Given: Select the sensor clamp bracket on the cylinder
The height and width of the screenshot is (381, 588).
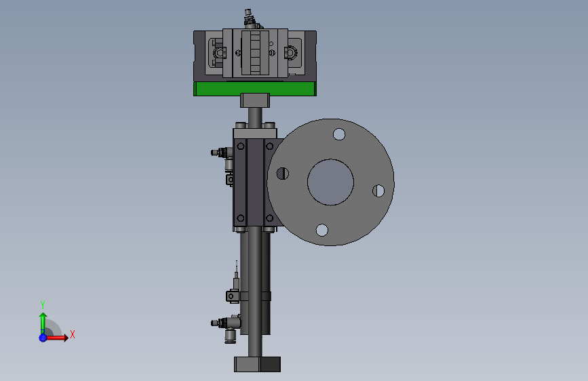Looking at the screenshot, I should pos(233,297).
